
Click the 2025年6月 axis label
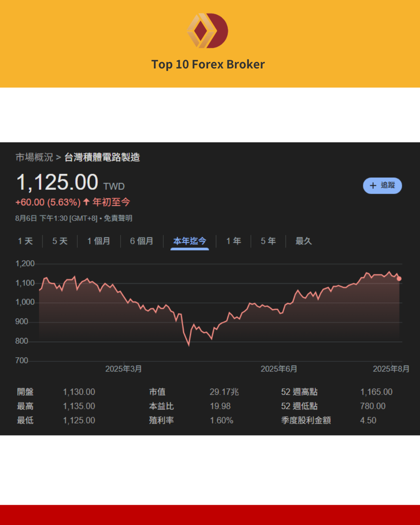279,369
